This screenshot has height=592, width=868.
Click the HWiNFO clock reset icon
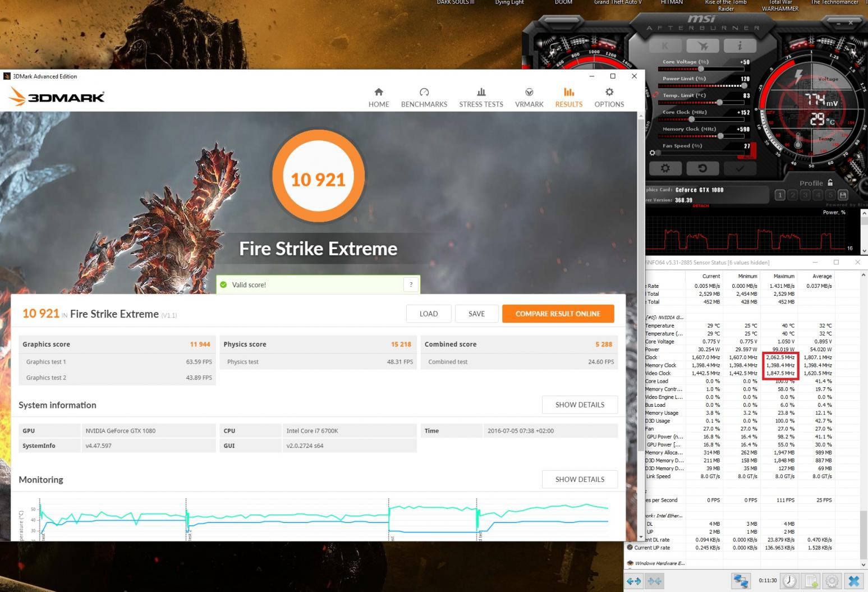pyautogui.click(x=789, y=581)
